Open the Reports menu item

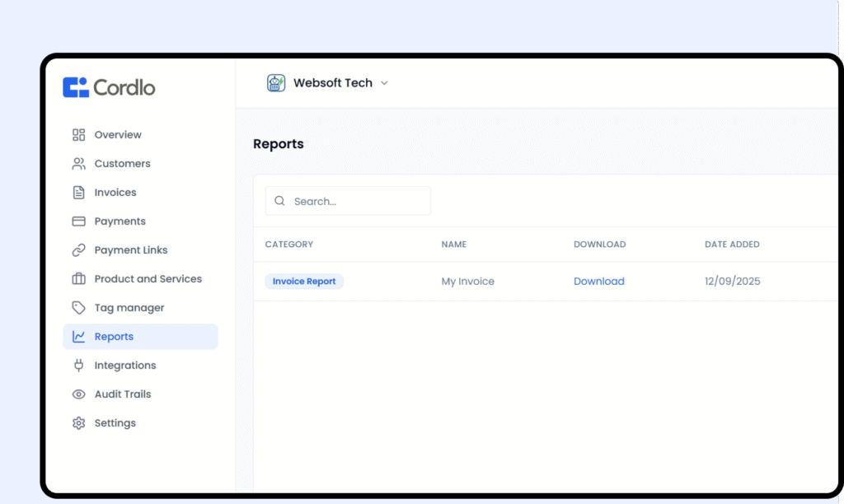[x=114, y=337]
